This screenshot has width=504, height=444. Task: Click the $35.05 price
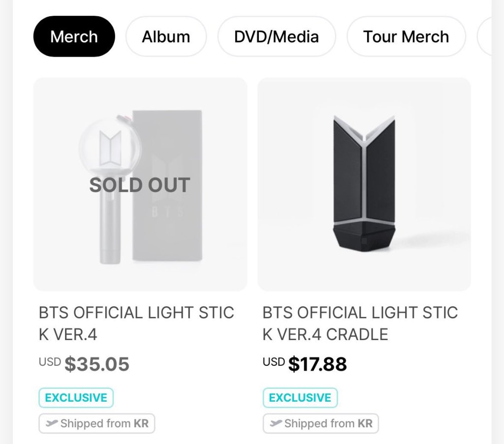coord(97,364)
